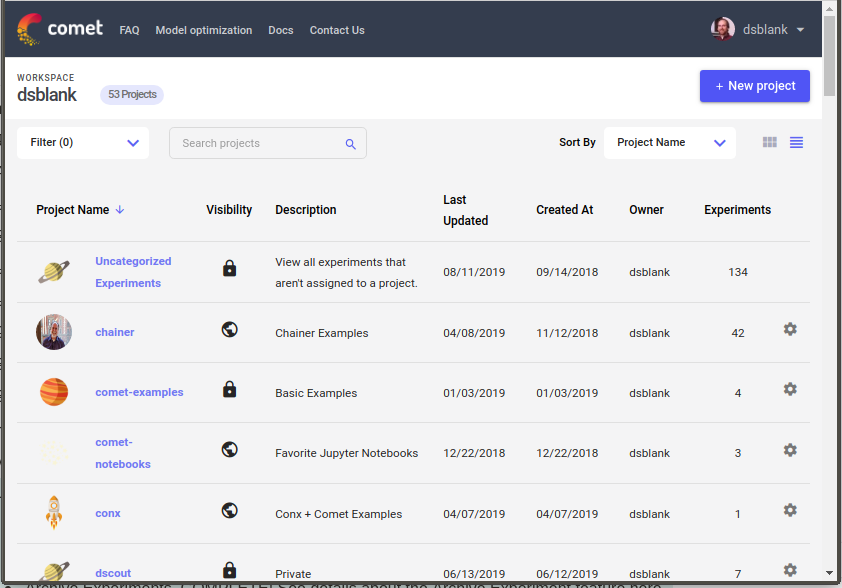Viewport: 842px width, 588px height.
Task: Click lock icon on comet-examples row
Action: [229, 389]
